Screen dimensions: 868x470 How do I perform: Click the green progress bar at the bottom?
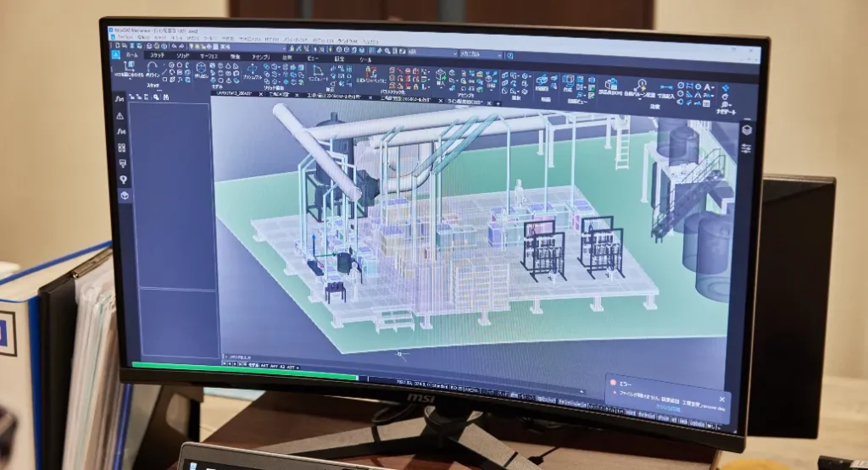pos(245,370)
